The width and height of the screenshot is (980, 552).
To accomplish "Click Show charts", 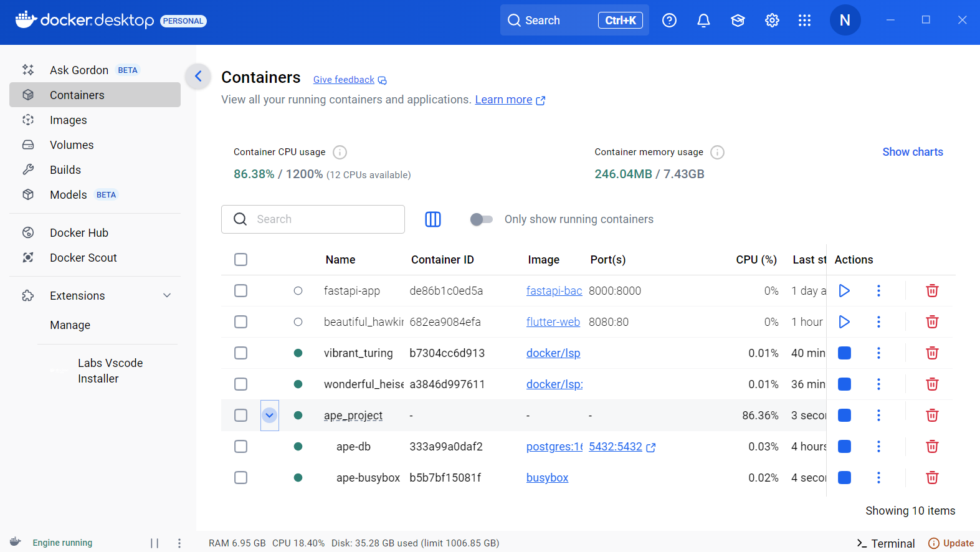I will coord(913,152).
